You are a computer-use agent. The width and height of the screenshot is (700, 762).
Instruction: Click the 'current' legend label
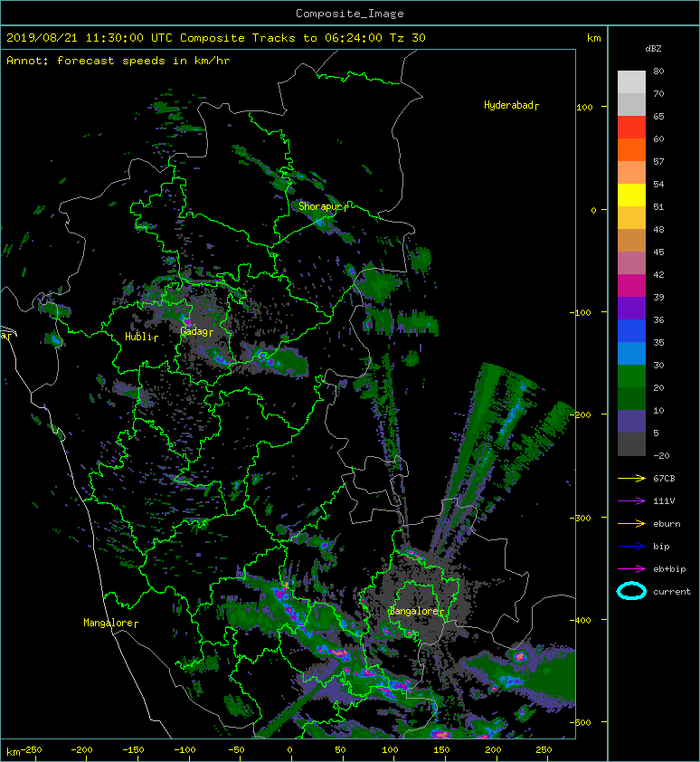672,592
